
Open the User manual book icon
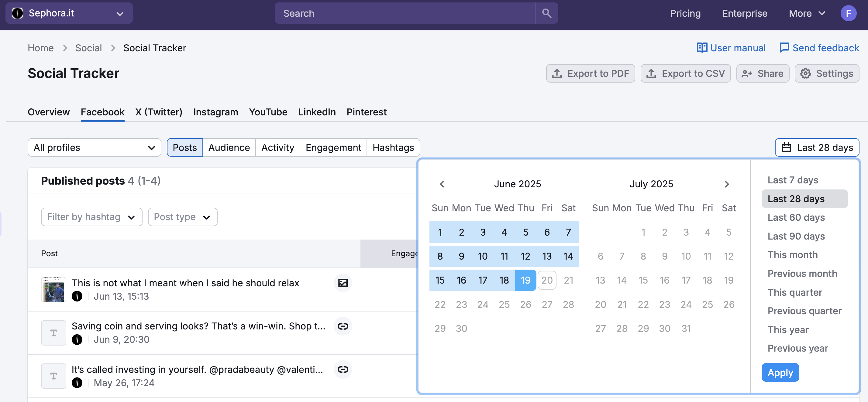pyautogui.click(x=702, y=48)
